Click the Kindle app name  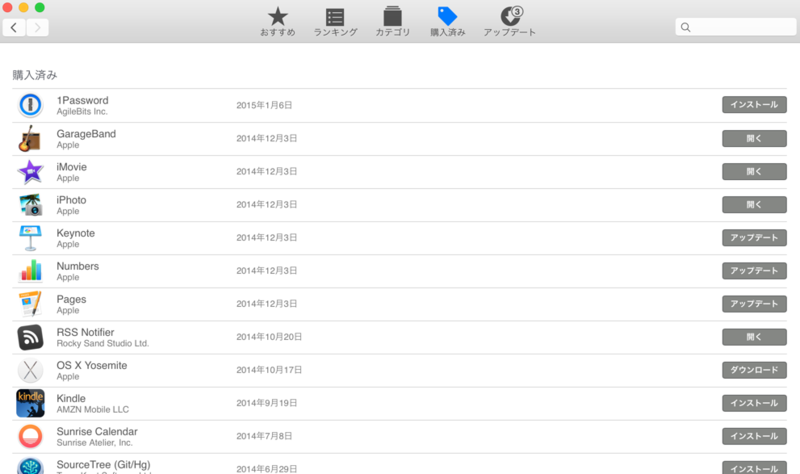click(x=71, y=398)
